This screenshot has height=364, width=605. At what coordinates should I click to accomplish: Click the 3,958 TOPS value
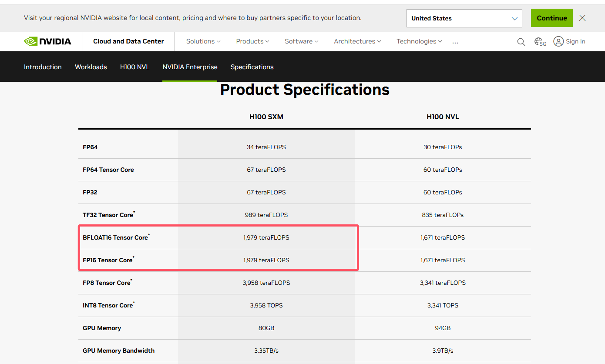tap(266, 305)
